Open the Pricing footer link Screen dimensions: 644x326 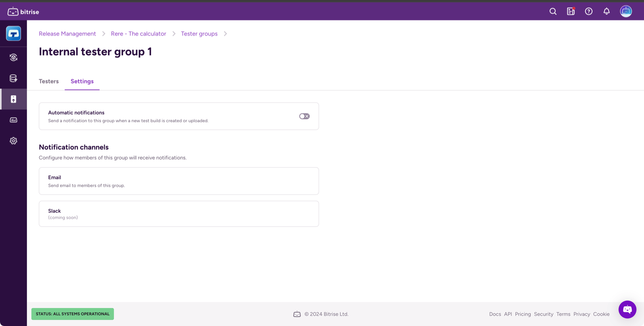pos(523,314)
